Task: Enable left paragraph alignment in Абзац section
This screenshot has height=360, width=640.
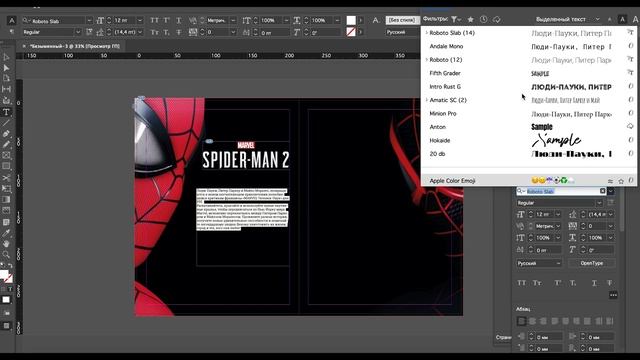Action: [x=521, y=321]
